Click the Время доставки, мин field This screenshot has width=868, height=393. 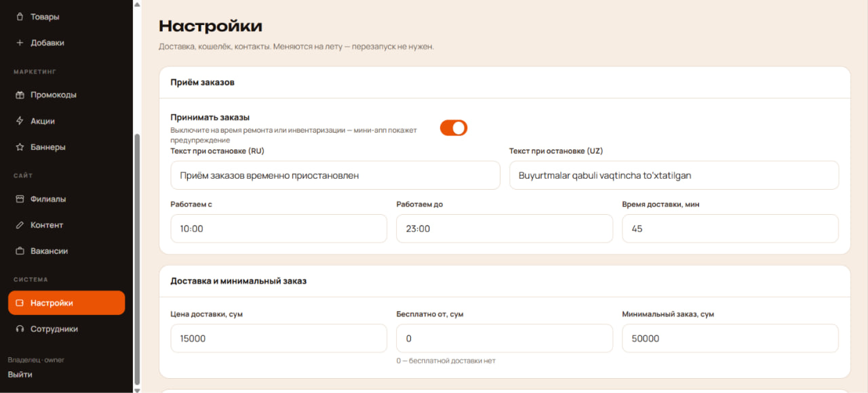point(730,229)
